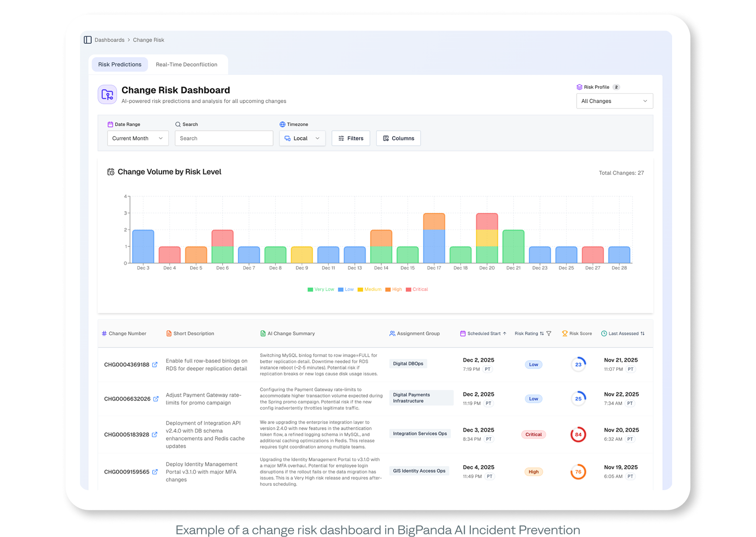The width and height of the screenshot is (756, 537).
Task: Open external link for CHG0004369188
Action: [x=155, y=365]
